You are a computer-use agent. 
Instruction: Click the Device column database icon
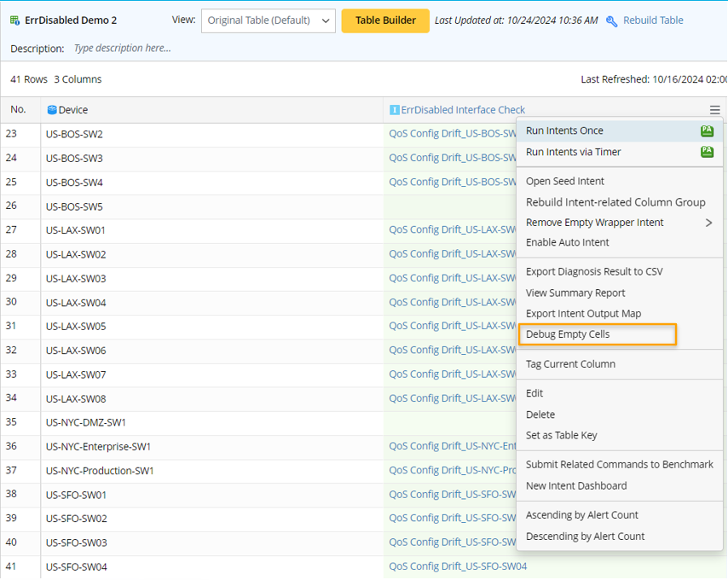click(52, 110)
